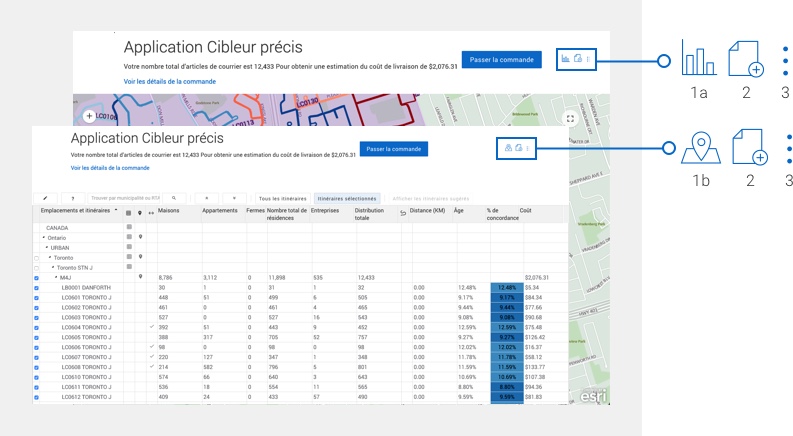Image resolution: width=793 pixels, height=436 pixels.
Task: Click blue 12.59% concordance cell
Action: pos(507,327)
